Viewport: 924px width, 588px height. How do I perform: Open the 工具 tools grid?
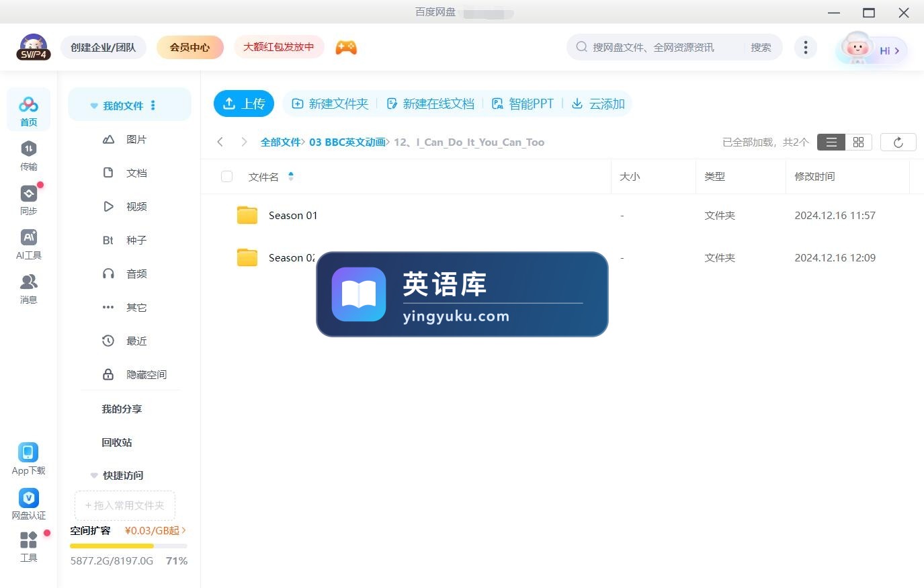[x=28, y=546]
